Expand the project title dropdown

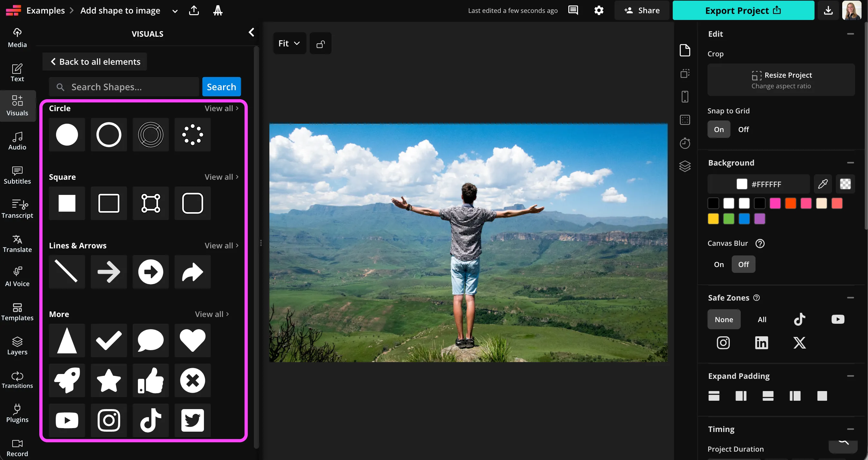click(x=175, y=10)
